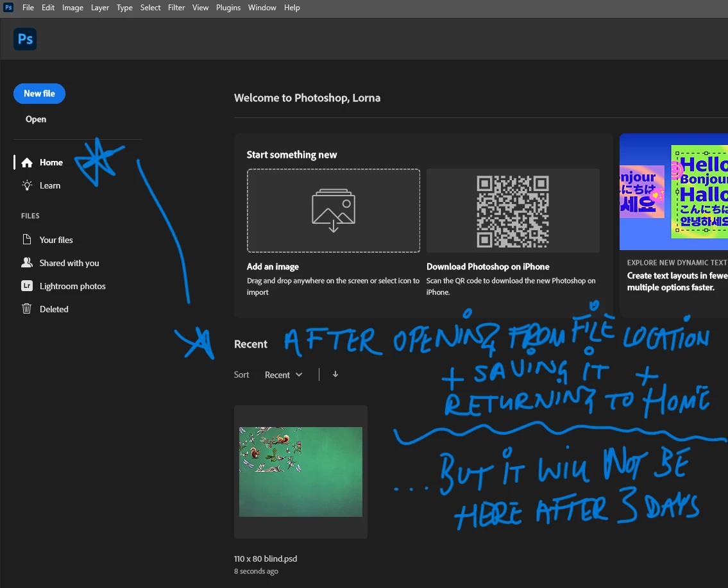Open Deleted files section

(54, 308)
